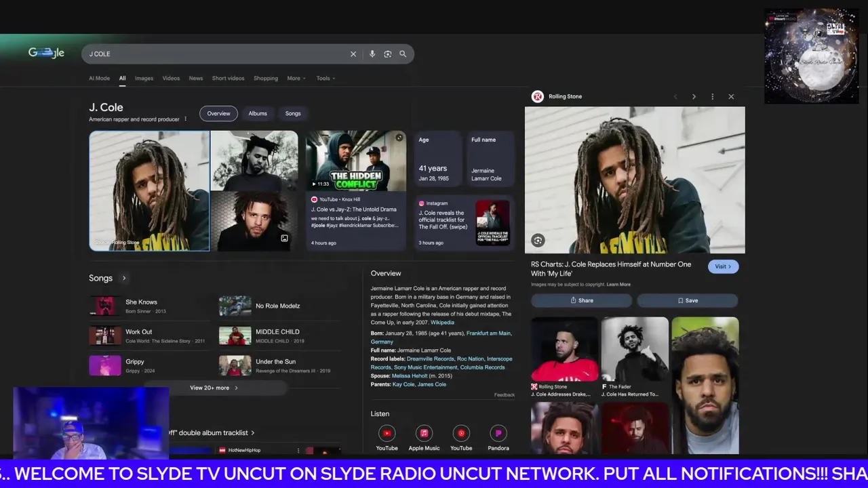868x488 pixels.
Task: Listen on Apple Music icon
Action: (424, 433)
